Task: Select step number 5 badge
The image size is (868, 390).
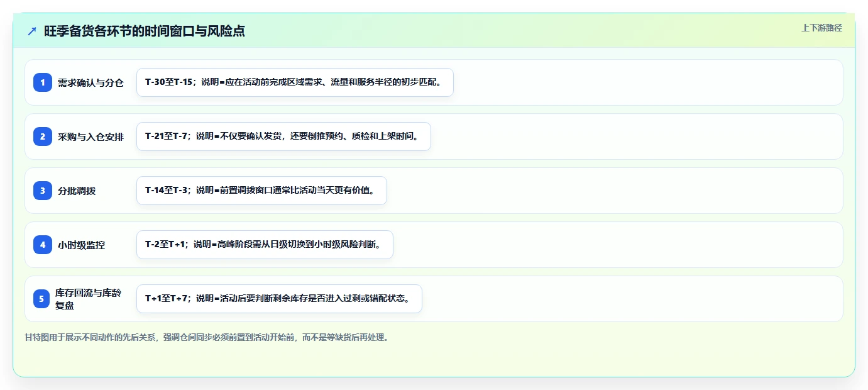Action: tap(41, 299)
